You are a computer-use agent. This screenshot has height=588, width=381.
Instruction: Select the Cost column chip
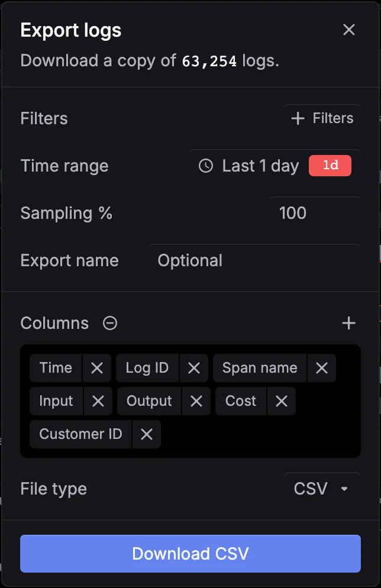click(241, 401)
